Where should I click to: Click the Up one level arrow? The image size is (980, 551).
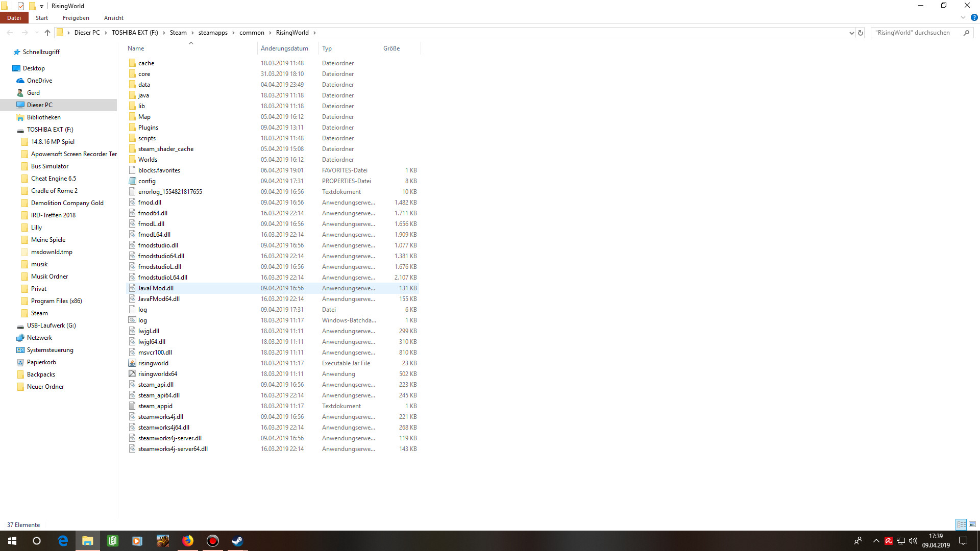pyautogui.click(x=47, y=33)
